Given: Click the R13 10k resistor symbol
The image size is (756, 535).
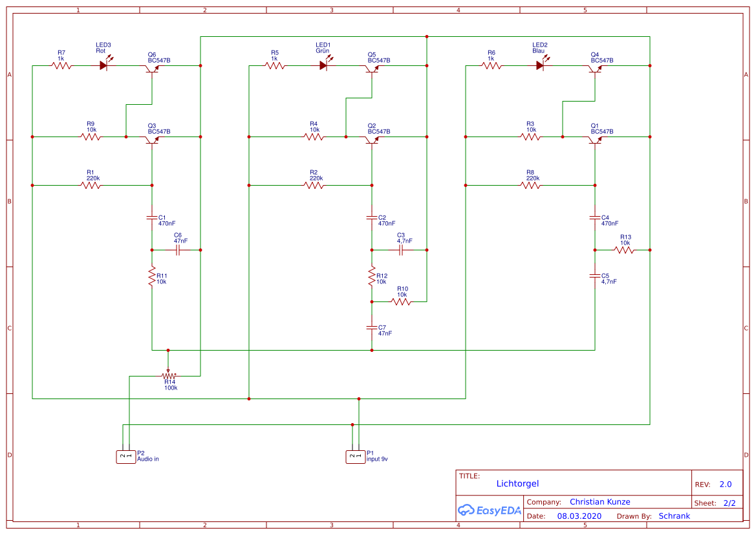Looking at the screenshot, I should pyautogui.click(x=624, y=250).
